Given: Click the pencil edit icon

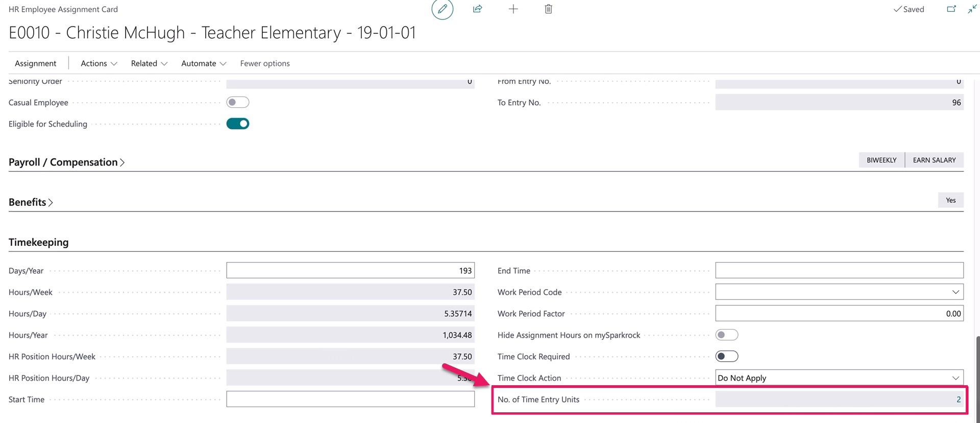Looking at the screenshot, I should click(443, 9).
